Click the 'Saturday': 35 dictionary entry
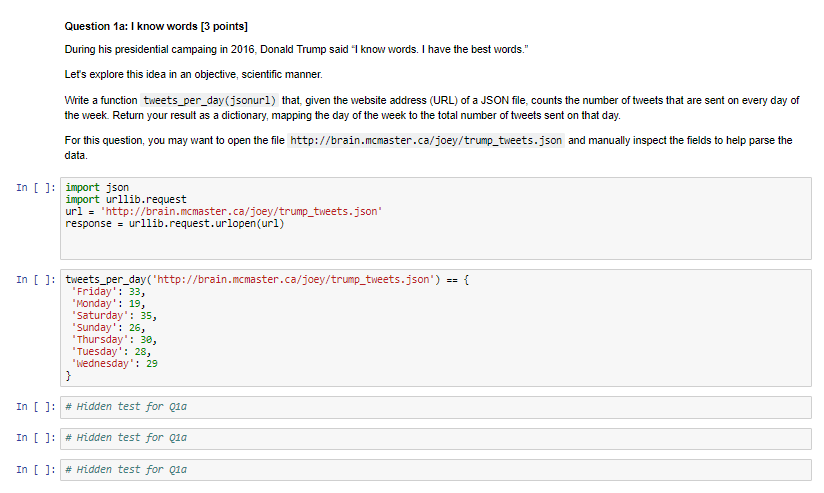The height and width of the screenshot is (493, 824). (x=114, y=316)
